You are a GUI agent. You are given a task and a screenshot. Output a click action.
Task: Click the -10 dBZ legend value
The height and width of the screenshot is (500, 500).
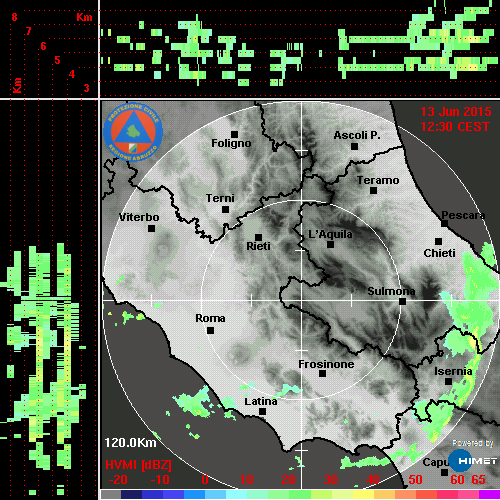[x=160, y=480]
